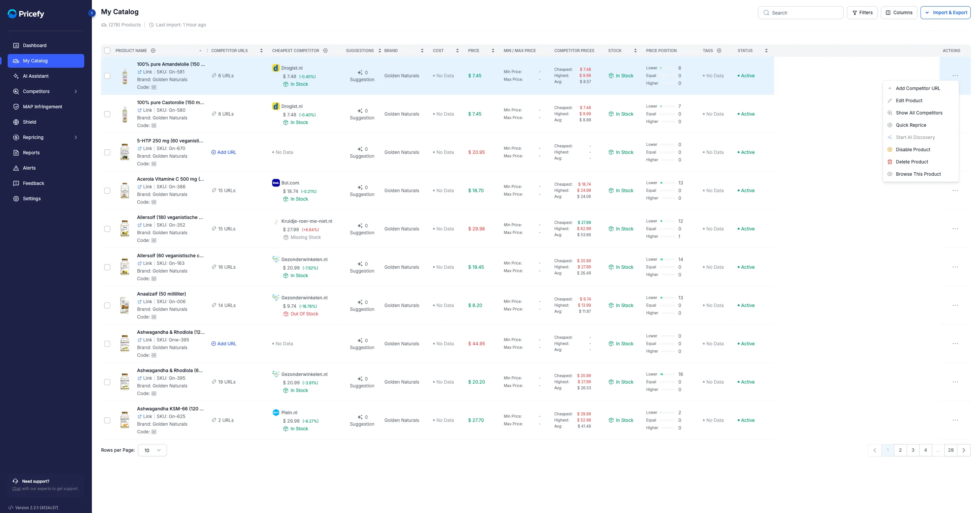Focus the Search field
Viewport: 980px width, 513px height.
[800, 13]
